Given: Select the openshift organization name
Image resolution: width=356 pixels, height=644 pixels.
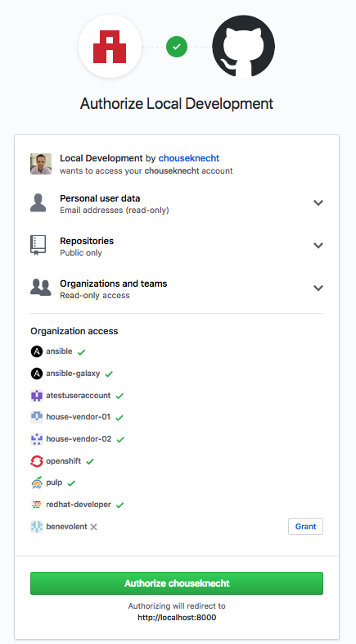Looking at the screenshot, I should click(x=64, y=460).
